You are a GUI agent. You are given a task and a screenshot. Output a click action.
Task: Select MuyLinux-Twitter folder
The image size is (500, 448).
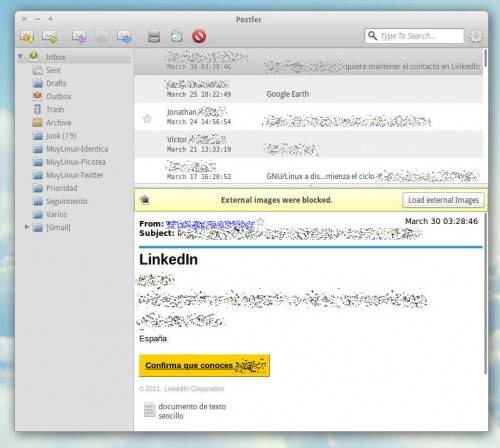74,175
